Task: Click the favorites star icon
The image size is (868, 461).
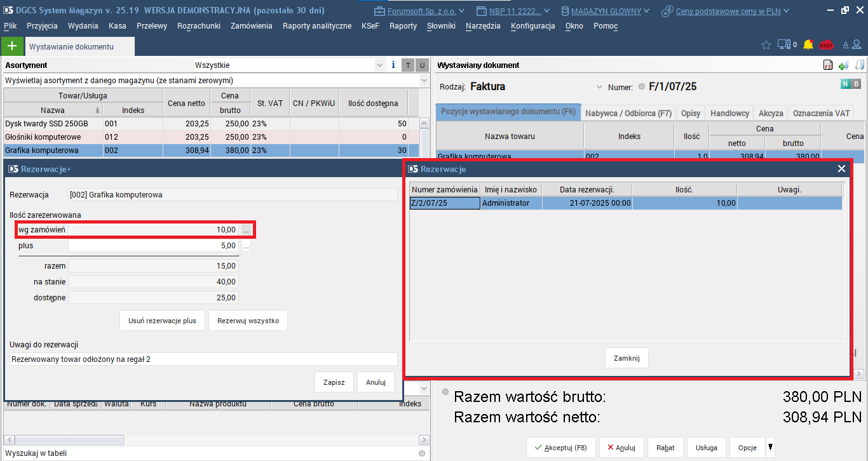Action: pyautogui.click(x=766, y=45)
